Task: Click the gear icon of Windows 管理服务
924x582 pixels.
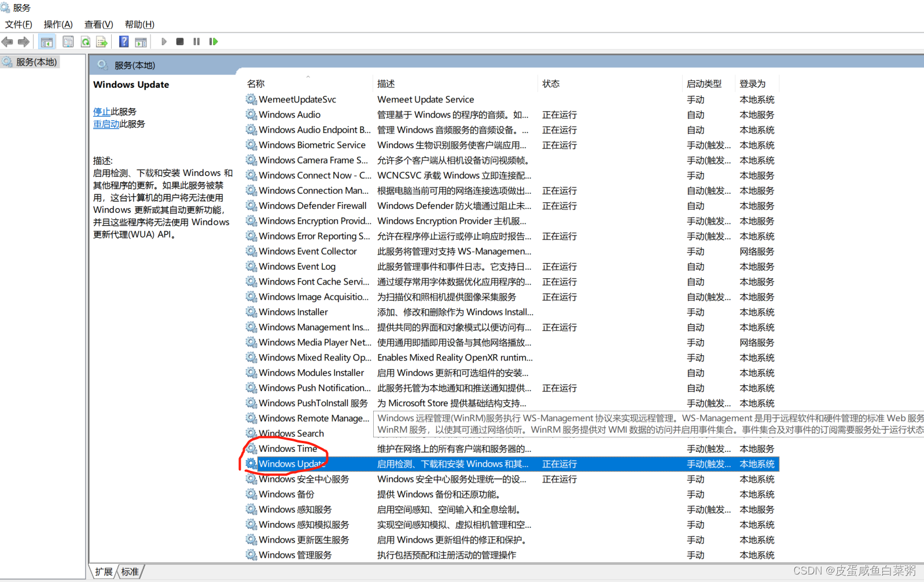Action: 251,555
